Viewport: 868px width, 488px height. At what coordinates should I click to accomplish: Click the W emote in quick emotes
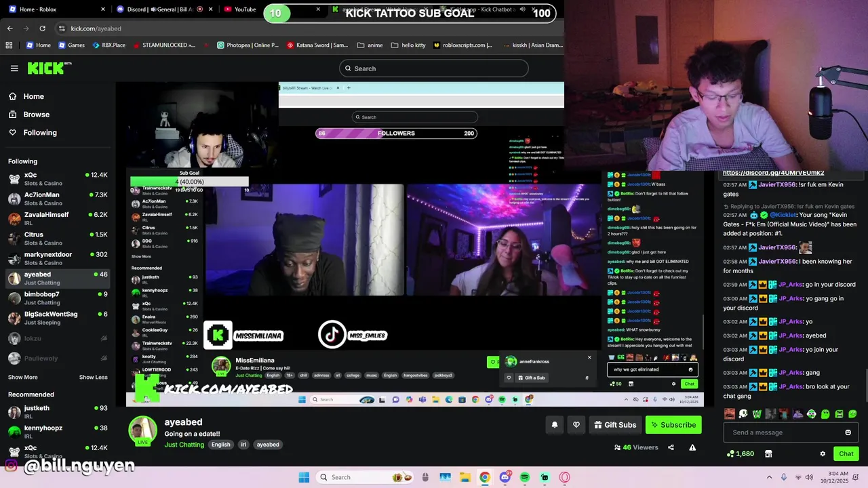coord(757,414)
